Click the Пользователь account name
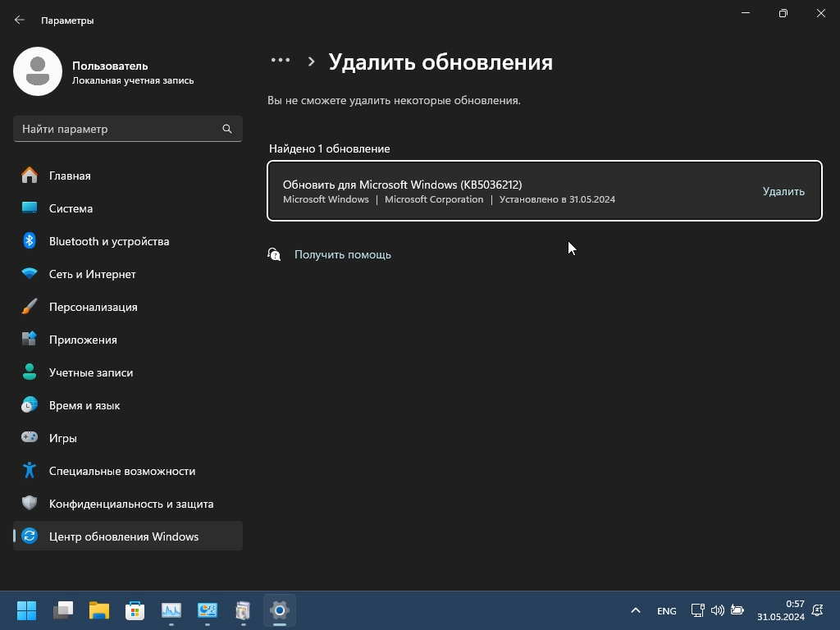Viewport: 840px width, 630px height. 110,66
